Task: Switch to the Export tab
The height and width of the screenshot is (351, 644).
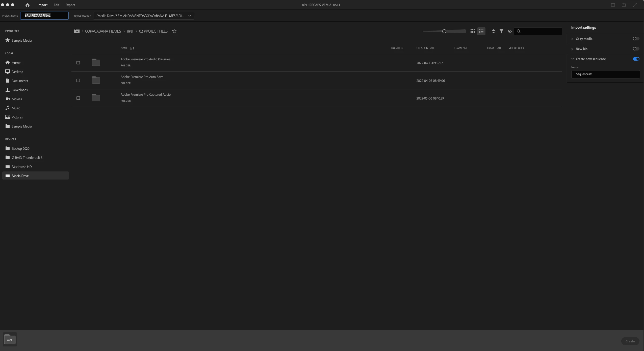Action: (70, 5)
